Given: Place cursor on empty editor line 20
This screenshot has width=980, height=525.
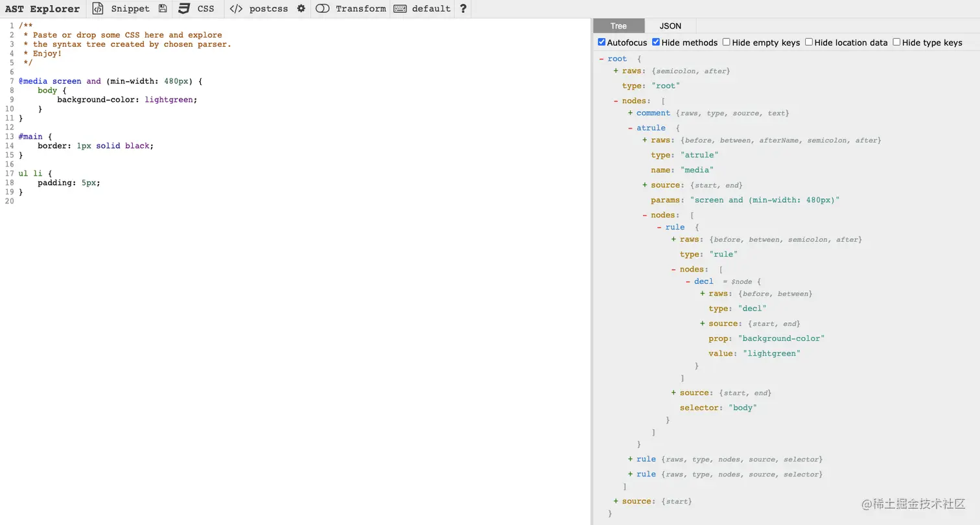Looking at the screenshot, I should (305, 201).
